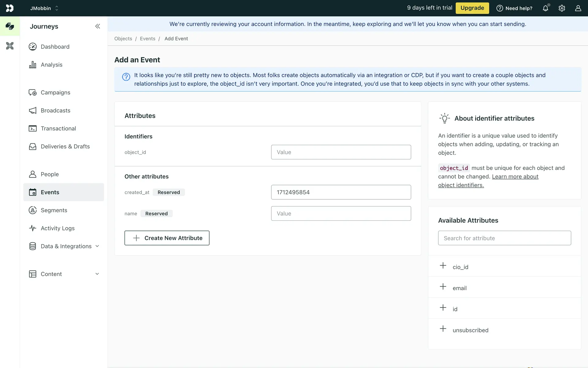This screenshot has width=588, height=368.
Task: Open the JMobbin workspace switcher
Action: (44, 8)
